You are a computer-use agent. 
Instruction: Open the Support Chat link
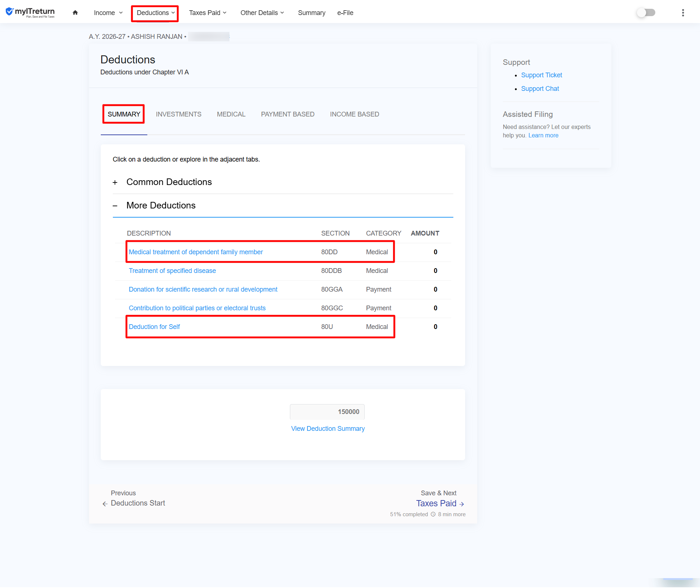click(540, 89)
